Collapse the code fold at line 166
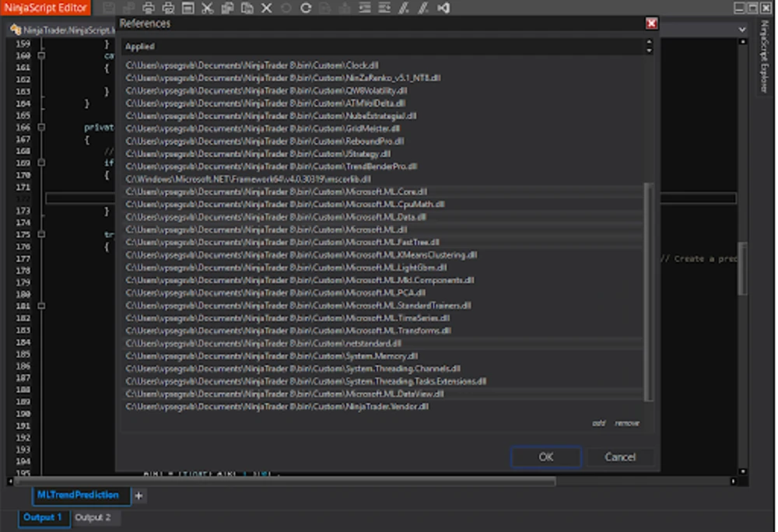The height and width of the screenshot is (532, 778). point(42,128)
